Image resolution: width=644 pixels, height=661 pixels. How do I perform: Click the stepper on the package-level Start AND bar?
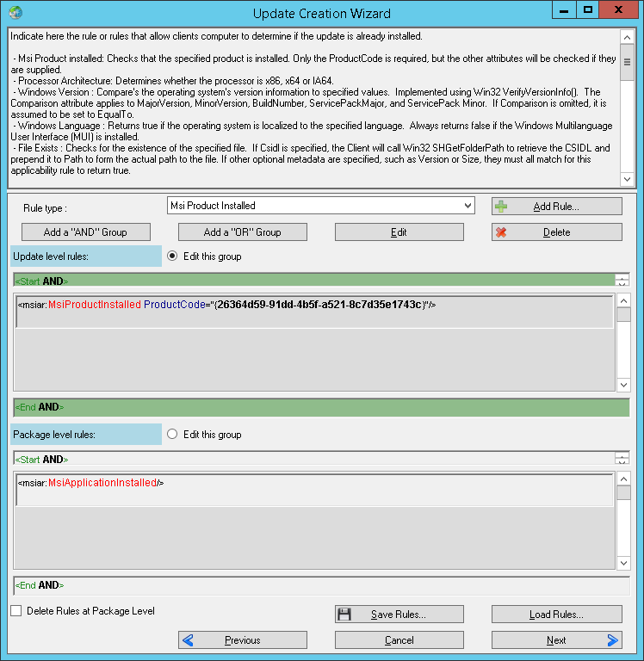pyautogui.click(x=622, y=459)
